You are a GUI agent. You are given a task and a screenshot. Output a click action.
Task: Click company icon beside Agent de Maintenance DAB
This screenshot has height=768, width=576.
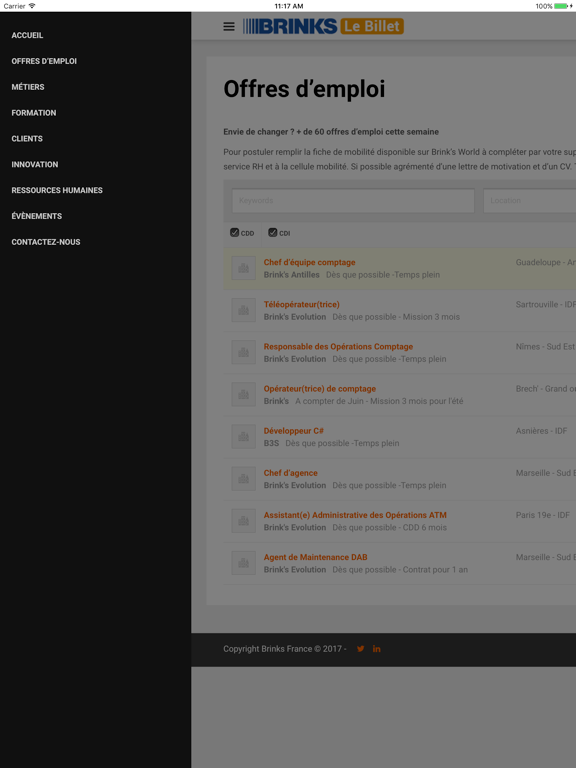tap(243, 563)
